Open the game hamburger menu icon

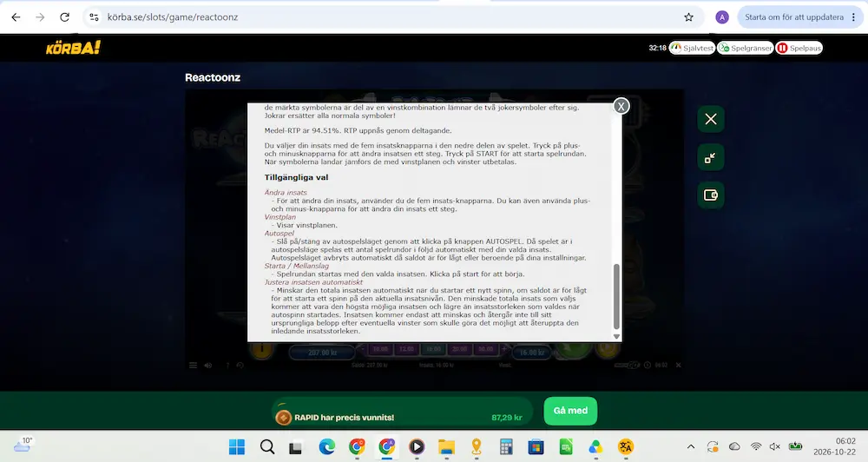[x=194, y=365]
